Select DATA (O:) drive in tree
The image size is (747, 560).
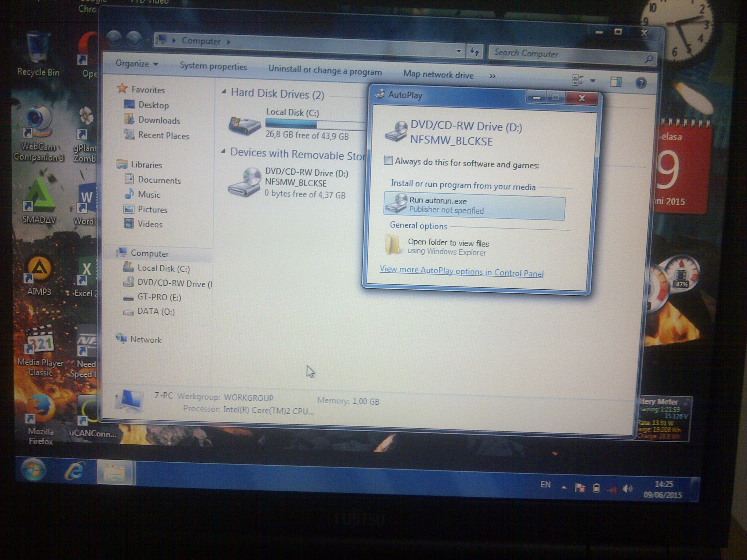coord(149,311)
